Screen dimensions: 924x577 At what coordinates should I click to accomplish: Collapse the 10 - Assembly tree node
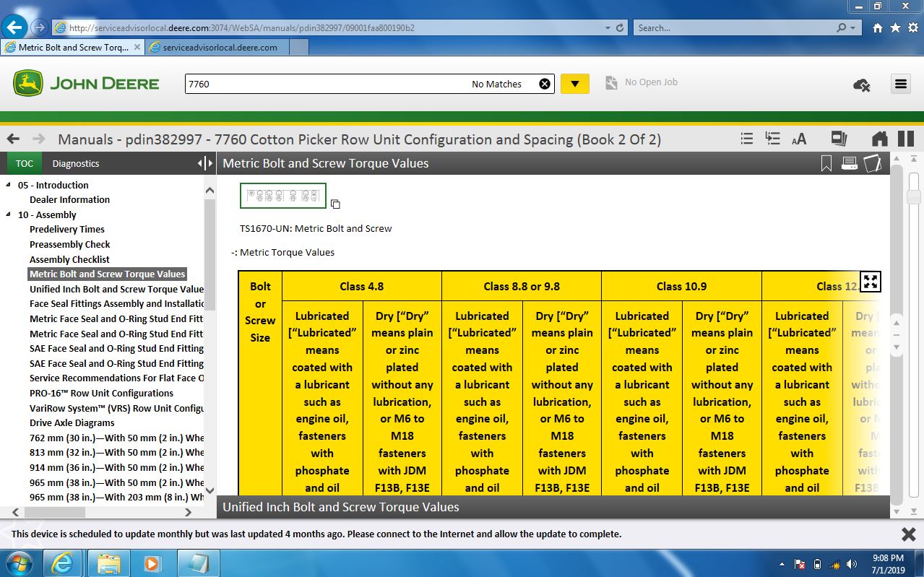point(9,214)
